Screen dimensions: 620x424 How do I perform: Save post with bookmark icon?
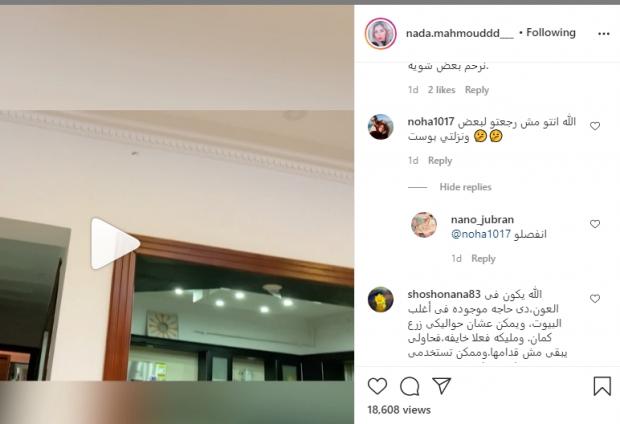click(602, 386)
